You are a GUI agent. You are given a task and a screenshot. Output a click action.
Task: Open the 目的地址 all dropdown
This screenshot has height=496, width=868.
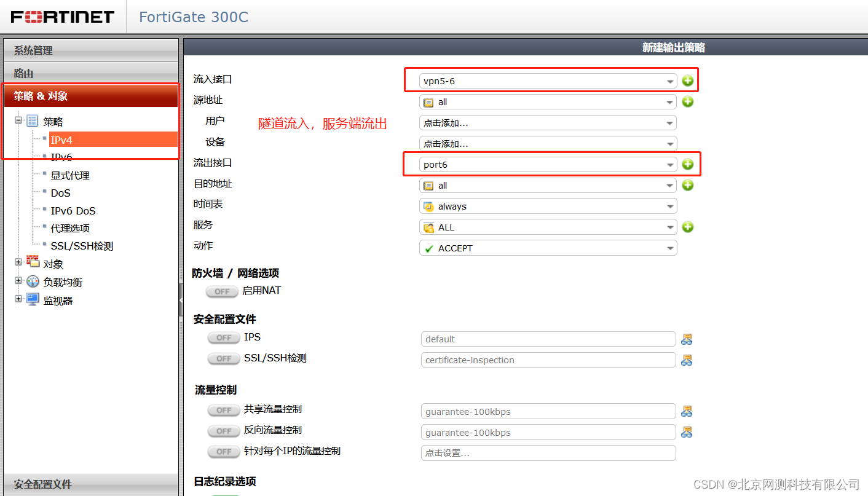(548, 186)
